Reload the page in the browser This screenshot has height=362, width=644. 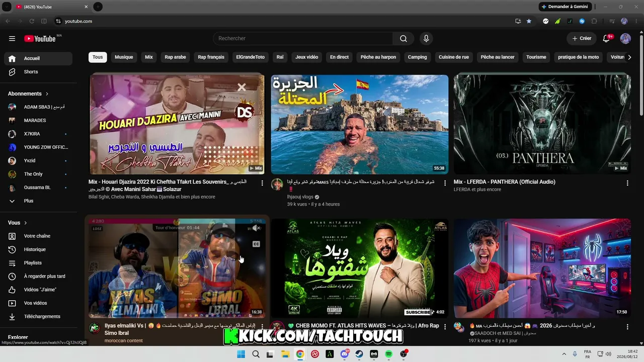point(32,21)
